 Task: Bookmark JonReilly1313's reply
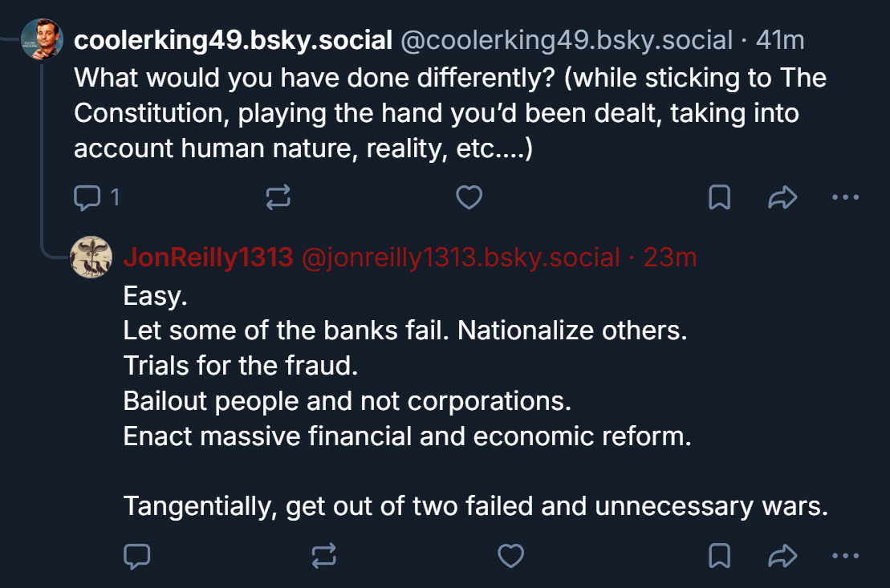[x=720, y=555]
